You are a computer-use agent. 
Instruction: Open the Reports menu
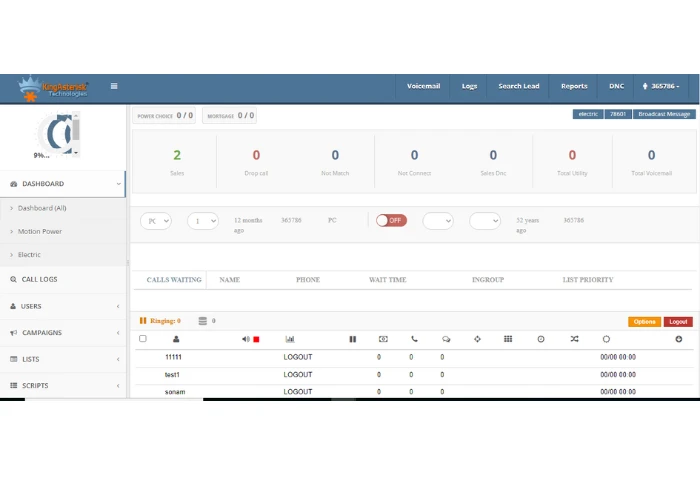(574, 86)
